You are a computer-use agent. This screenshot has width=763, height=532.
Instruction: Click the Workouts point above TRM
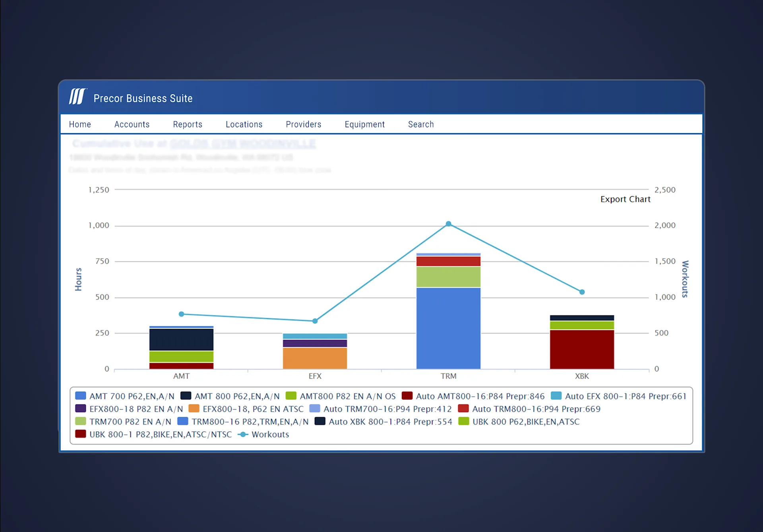[x=448, y=224]
